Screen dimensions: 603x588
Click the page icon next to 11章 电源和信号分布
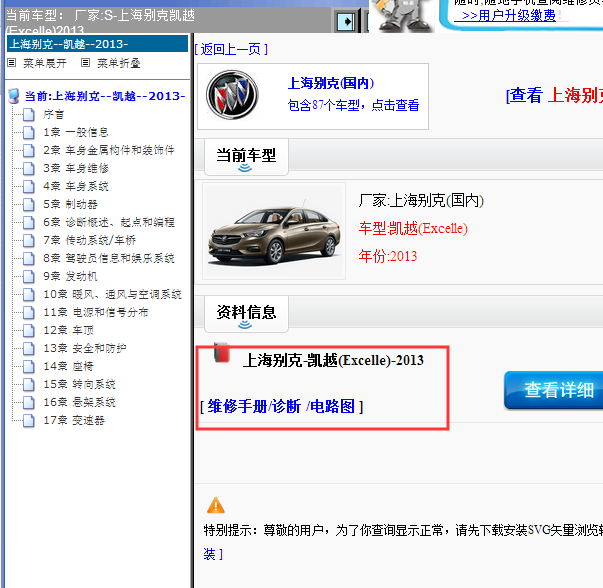tap(28, 313)
